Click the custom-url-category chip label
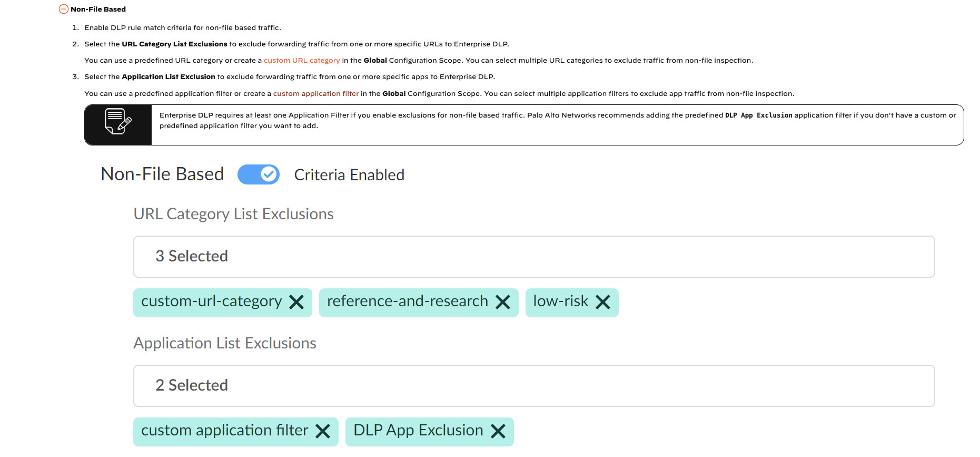The image size is (980, 457). pyautogui.click(x=211, y=301)
